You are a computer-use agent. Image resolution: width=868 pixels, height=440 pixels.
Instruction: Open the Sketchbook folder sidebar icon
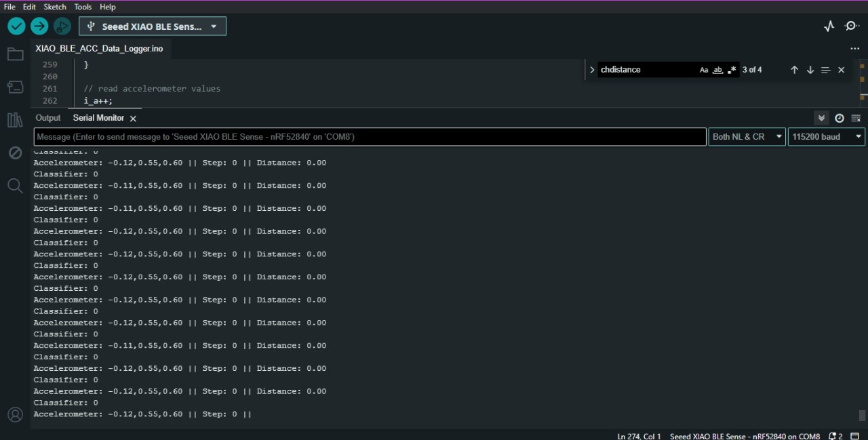(x=15, y=54)
